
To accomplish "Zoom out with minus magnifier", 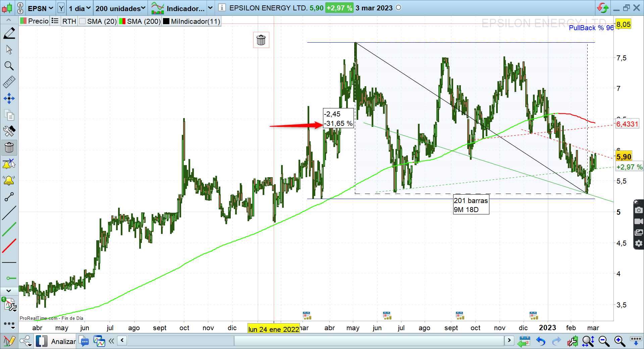I will click(x=604, y=341).
